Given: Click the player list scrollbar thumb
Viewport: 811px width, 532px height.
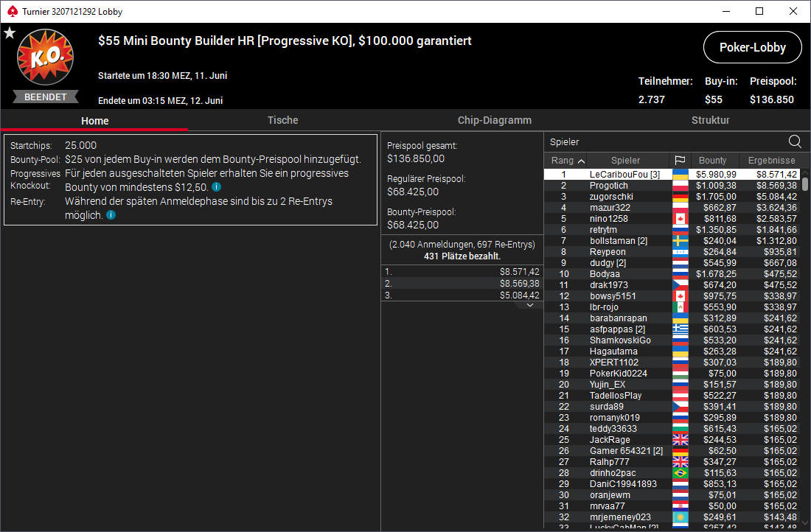Looking at the screenshot, I should (x=805, y=184).
